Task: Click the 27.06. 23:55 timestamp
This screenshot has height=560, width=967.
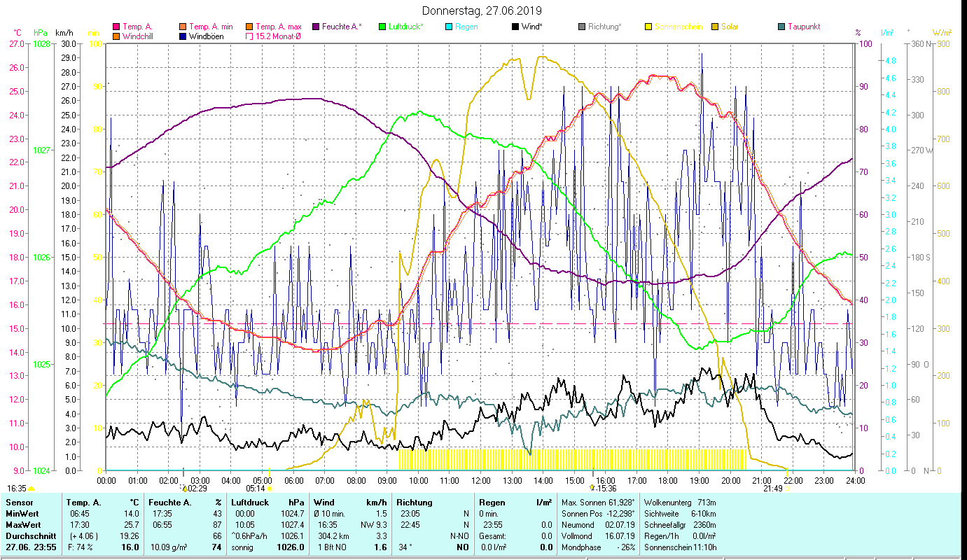Action: pos(30,547)
